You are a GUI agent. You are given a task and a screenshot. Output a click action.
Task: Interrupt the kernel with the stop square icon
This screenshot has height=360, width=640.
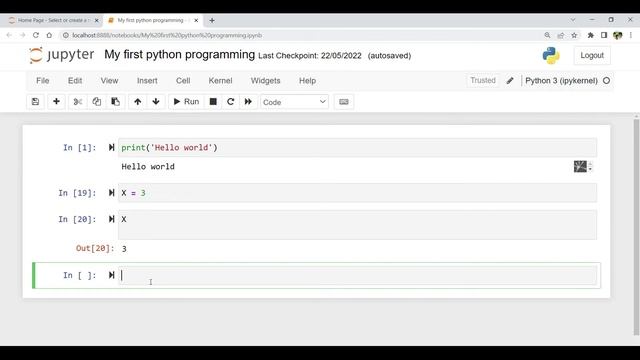(x=213, y=102)
